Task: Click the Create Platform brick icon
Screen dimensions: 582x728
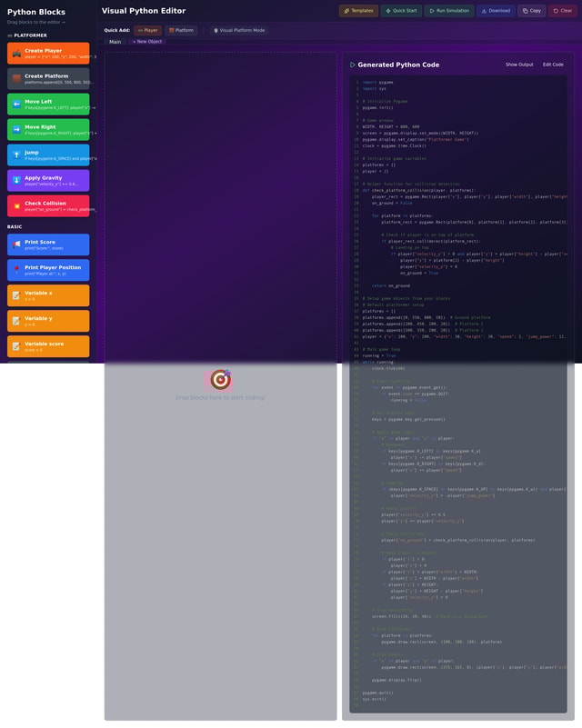Action: pos(16,78)
